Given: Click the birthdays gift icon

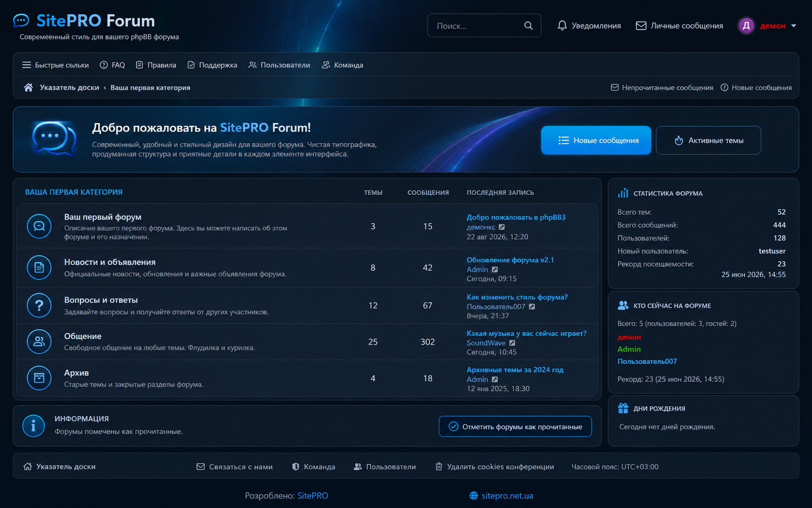Looking at the screenshot, I should (x=623, y=408).
